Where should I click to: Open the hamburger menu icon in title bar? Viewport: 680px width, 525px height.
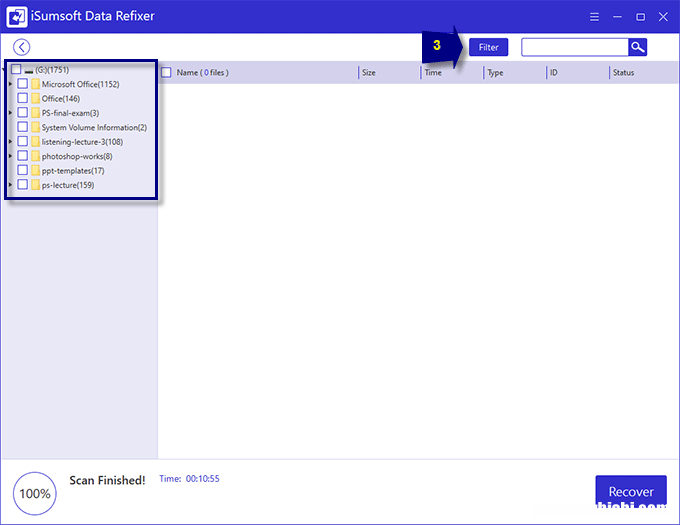594,17
